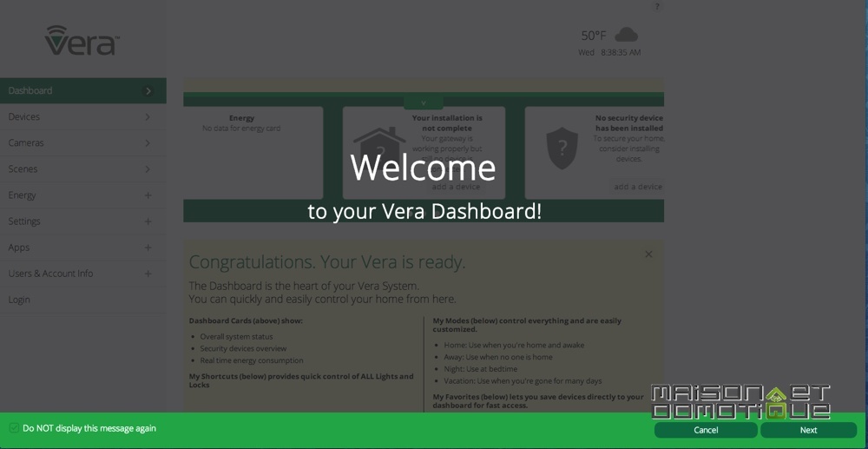
Task: Click 'Your installation is not complete' heading
Action: click(447, 123)
